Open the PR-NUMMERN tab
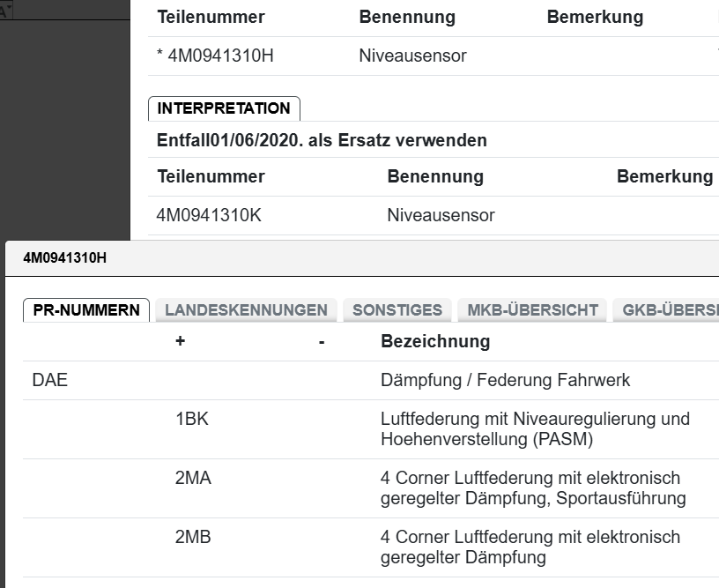The width and height of the screenshot is (719, 588). point(86,310)
